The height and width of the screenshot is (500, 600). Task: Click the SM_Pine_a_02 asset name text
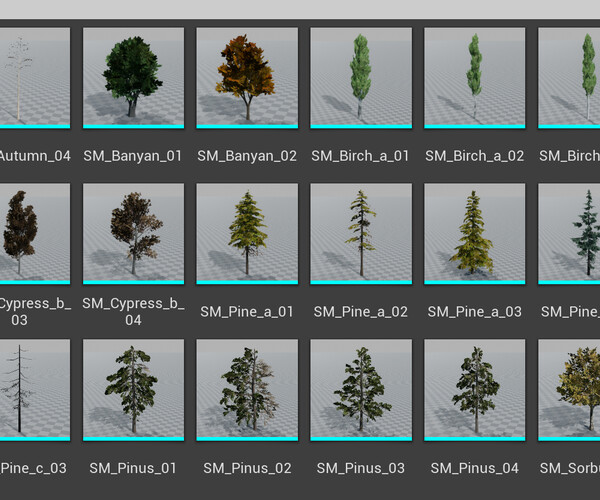[x=361, y=312]
